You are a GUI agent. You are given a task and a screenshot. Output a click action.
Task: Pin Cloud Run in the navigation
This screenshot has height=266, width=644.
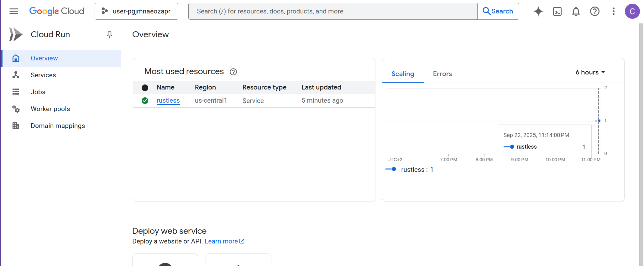109,34
